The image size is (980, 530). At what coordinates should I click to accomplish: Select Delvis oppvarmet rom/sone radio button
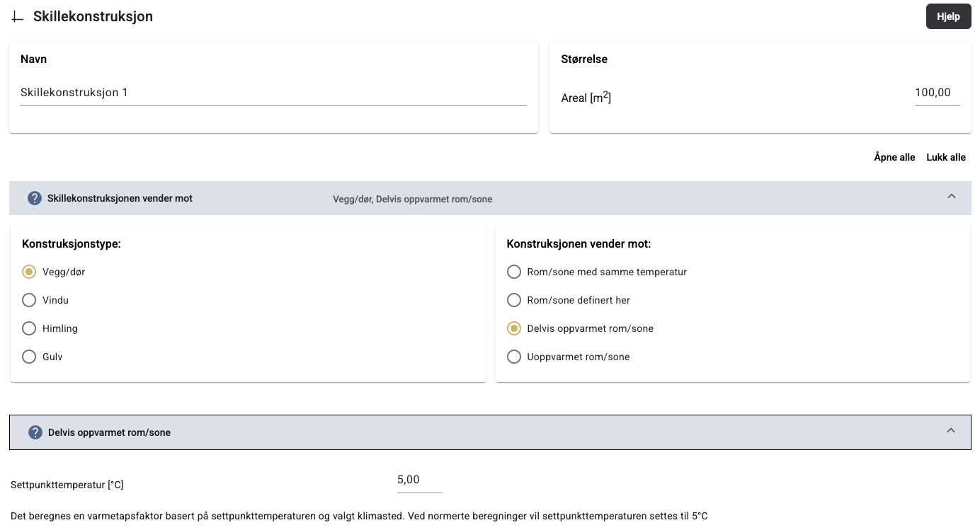point(514,328)
